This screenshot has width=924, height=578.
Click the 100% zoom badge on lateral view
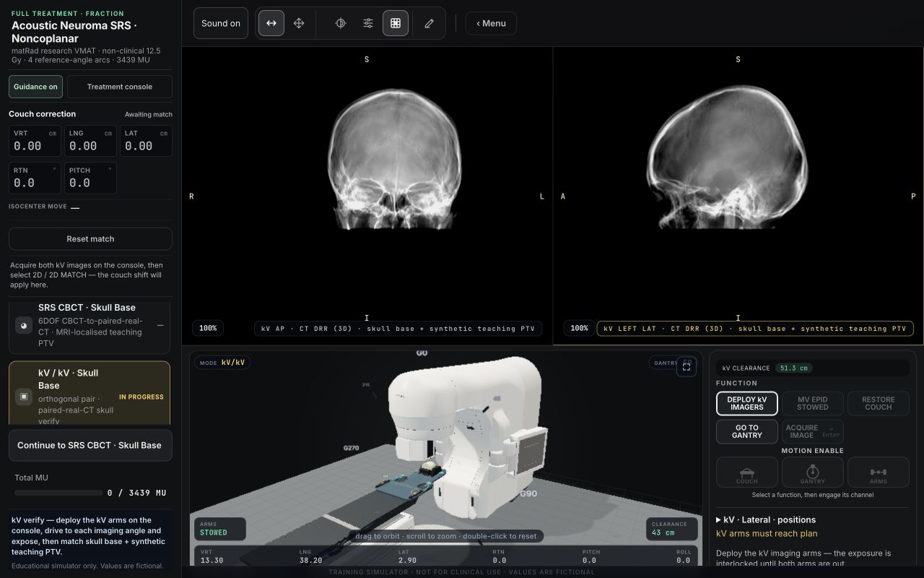(579, 328)
